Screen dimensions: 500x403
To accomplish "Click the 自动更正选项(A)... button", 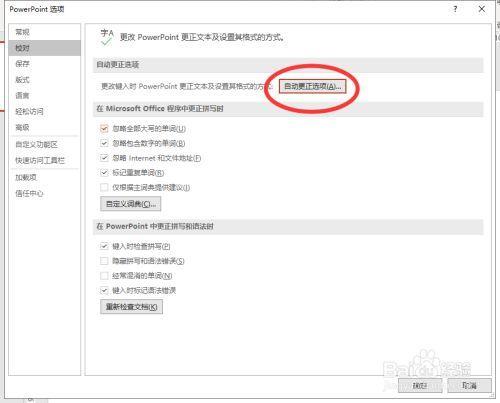I will point(313,86).
